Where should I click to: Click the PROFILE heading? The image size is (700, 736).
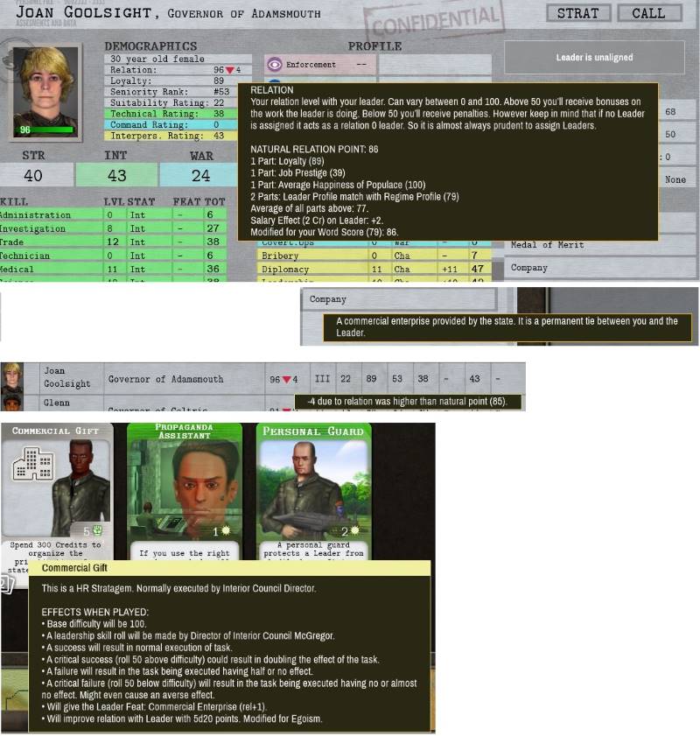click(374, 46)
